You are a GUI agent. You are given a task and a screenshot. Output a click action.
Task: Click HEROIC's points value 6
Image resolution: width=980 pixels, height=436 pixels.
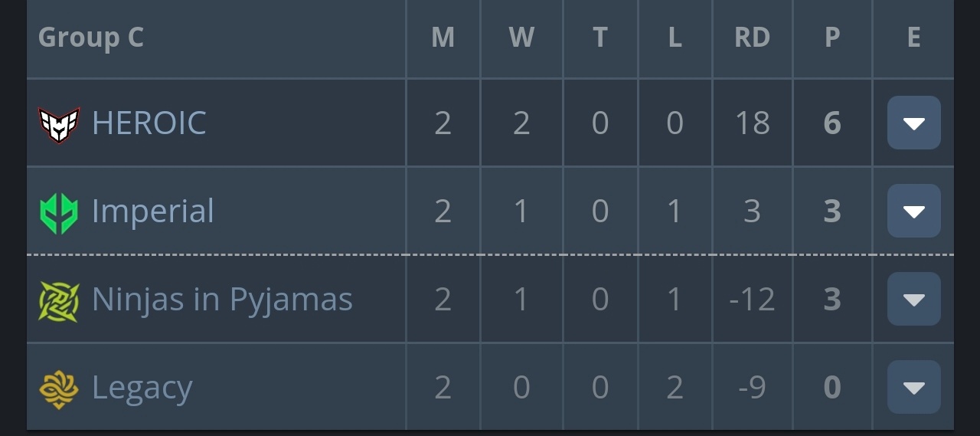click(832, 123)
